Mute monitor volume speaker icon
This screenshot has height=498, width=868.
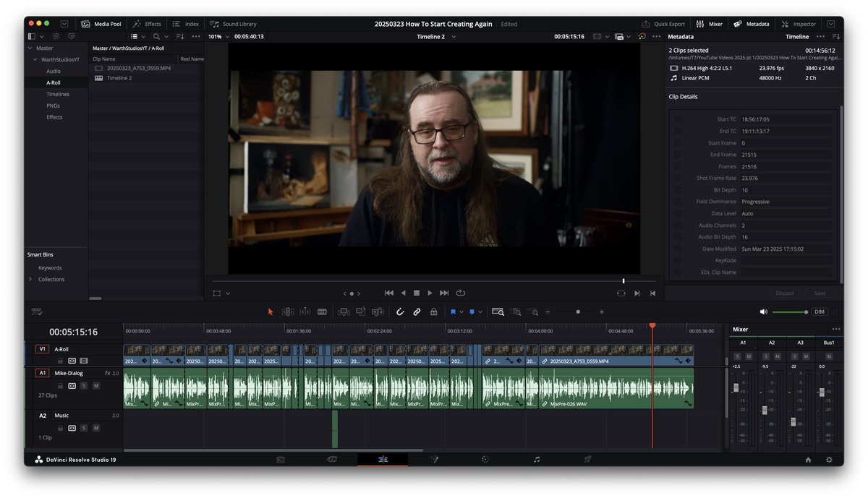click(764, 312)
